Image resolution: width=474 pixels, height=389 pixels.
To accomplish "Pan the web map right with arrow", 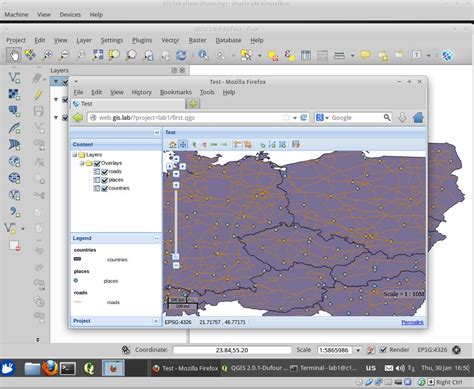I will (183, 166).
